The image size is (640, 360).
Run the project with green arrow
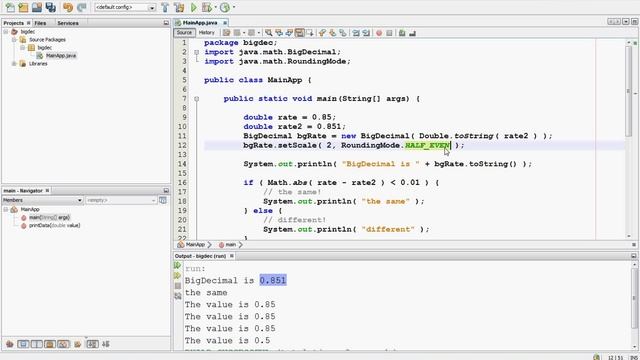point(194,7)
